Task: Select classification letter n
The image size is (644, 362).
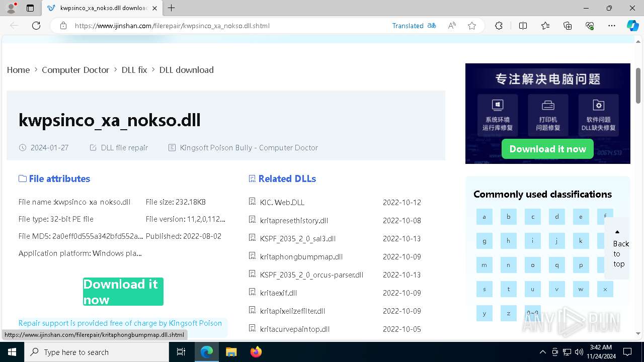Action: (x=509, y=265)
